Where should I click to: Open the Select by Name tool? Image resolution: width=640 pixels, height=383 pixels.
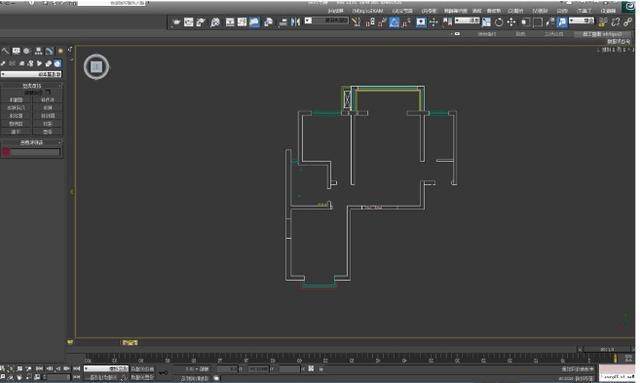[550, 22]
